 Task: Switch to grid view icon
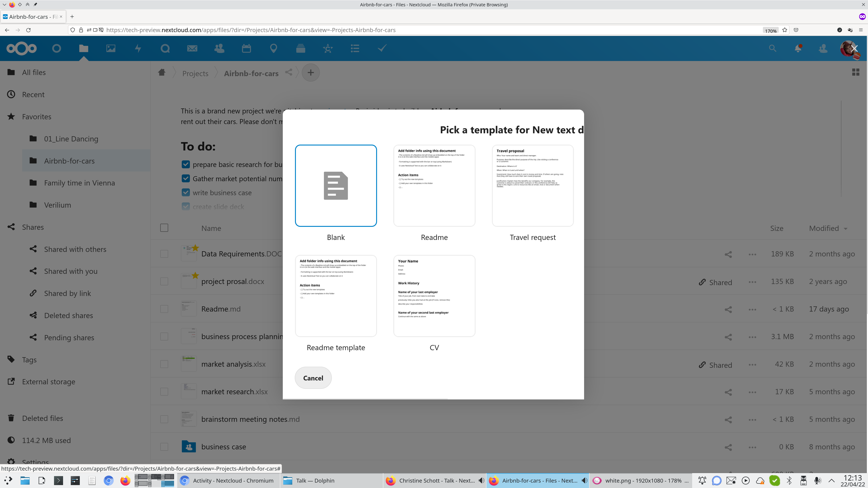point(855,72)
